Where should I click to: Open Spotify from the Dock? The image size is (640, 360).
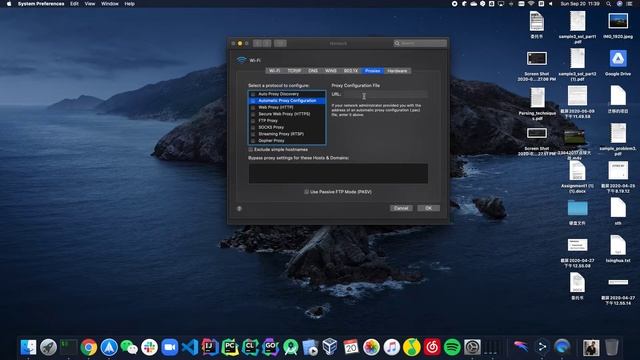click(x=452, y=347)
